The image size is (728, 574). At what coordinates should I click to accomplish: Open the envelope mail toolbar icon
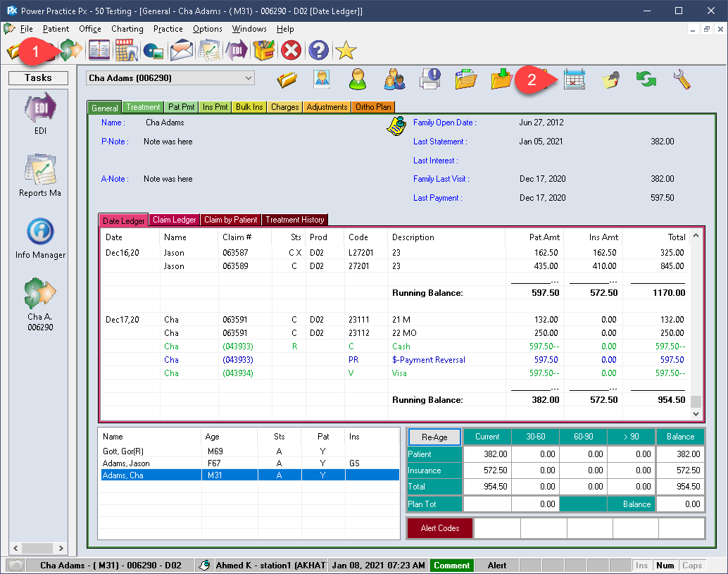(182, 50)
